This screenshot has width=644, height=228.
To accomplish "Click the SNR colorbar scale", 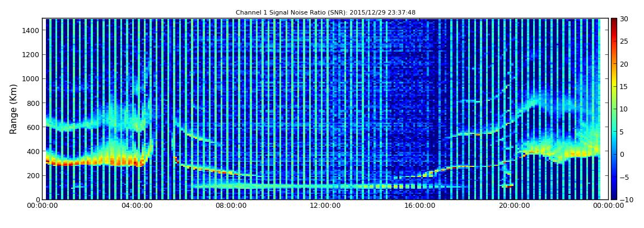I will pyautogui.click(x=614, y=109).
